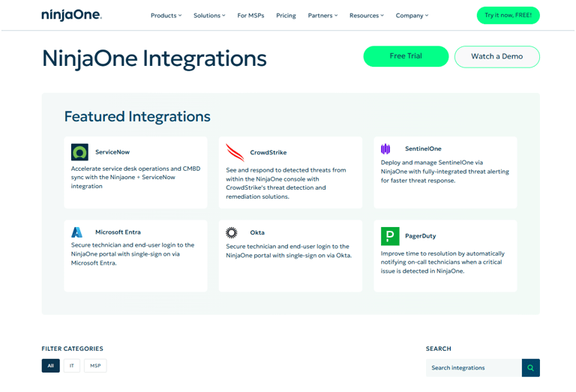Expand the Resources dropdown menu
Viewport: 576px width, 392px height.
367,16
